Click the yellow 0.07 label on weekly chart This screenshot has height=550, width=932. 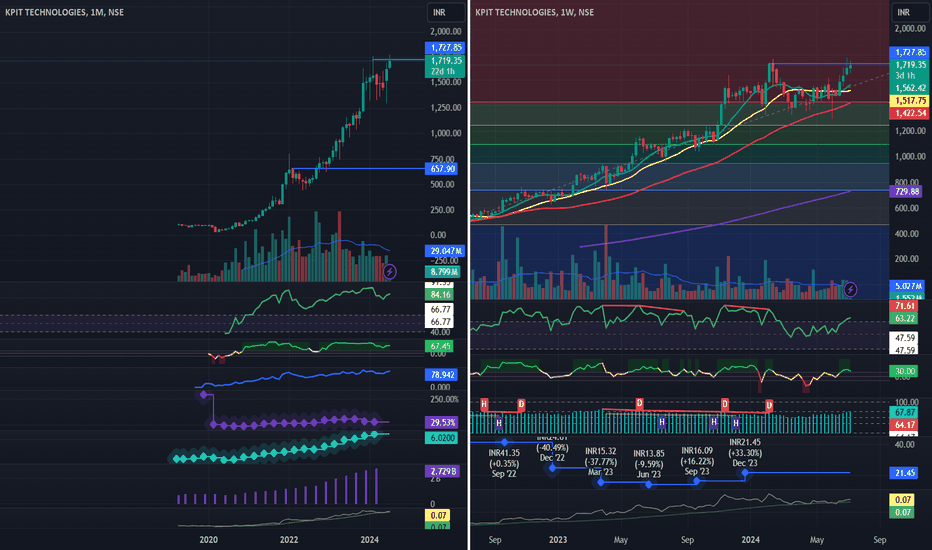903,500
